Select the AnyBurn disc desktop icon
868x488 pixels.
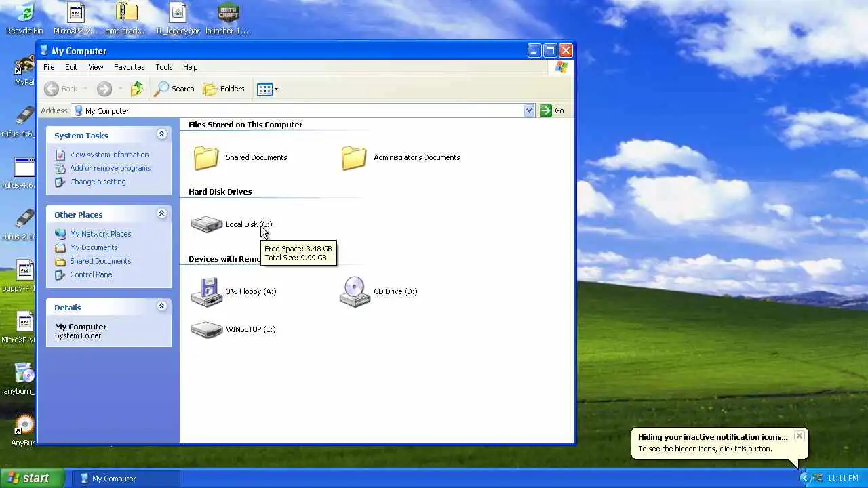[x=24, y=425]
